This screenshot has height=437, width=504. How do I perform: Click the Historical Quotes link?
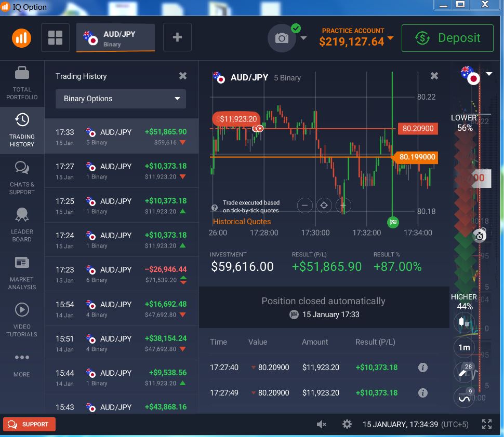click(x=242, y=222)
